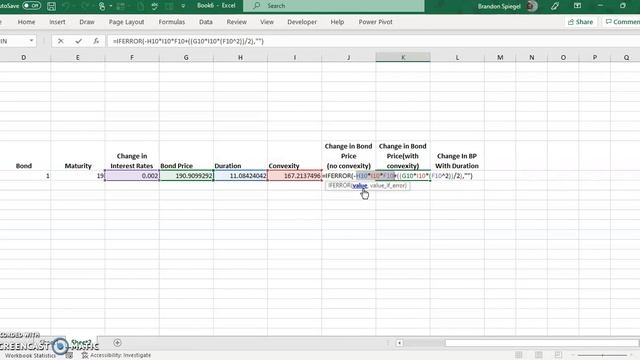Open the Help tab
Viewport: 640px width, 360px height.
pyautogui.click(x=337, y=22)
